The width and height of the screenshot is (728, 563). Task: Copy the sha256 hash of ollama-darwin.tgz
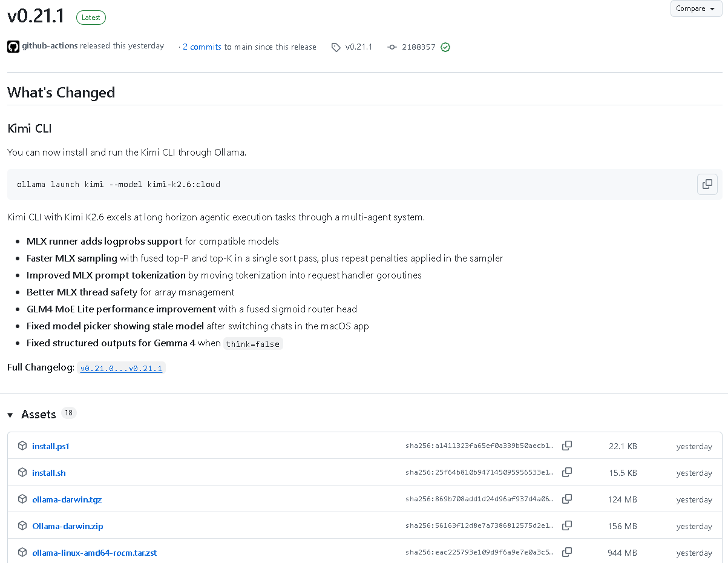(x=567, y=499)
